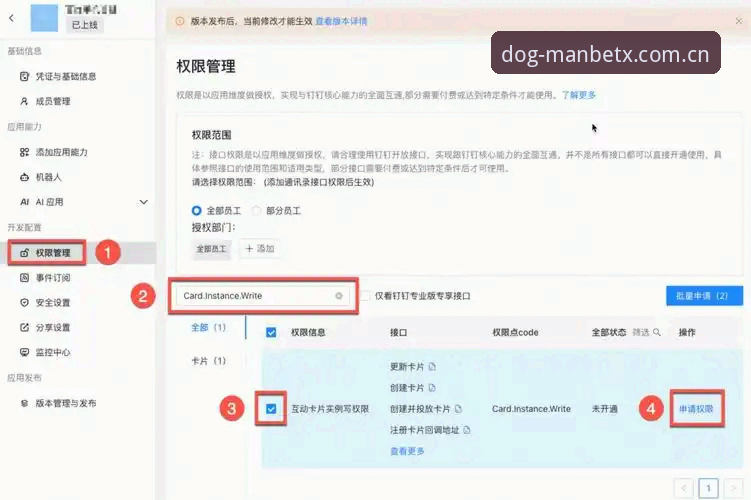This screenshot has width=751, height=500.
Task: Go to the next results page
Action: coord(733,488)
